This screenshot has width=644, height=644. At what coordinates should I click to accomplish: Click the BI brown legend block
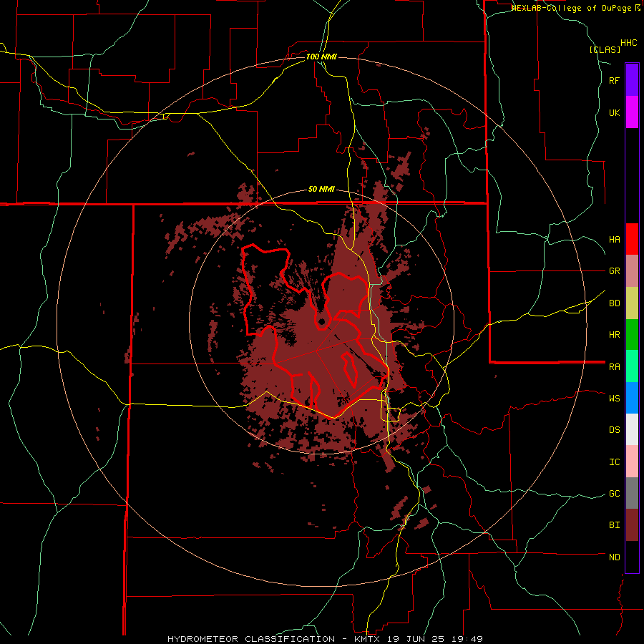coord(632,525)
